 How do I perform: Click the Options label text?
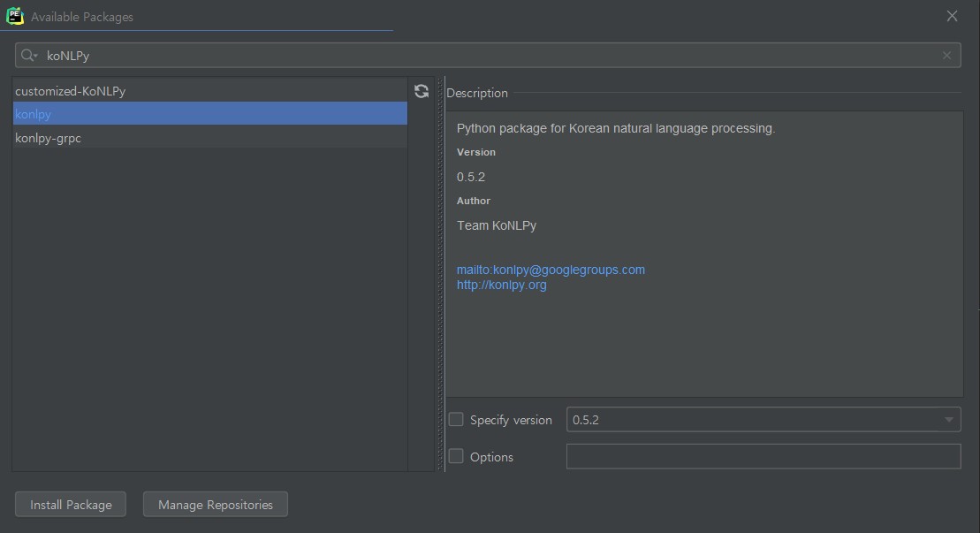point(491,457)
